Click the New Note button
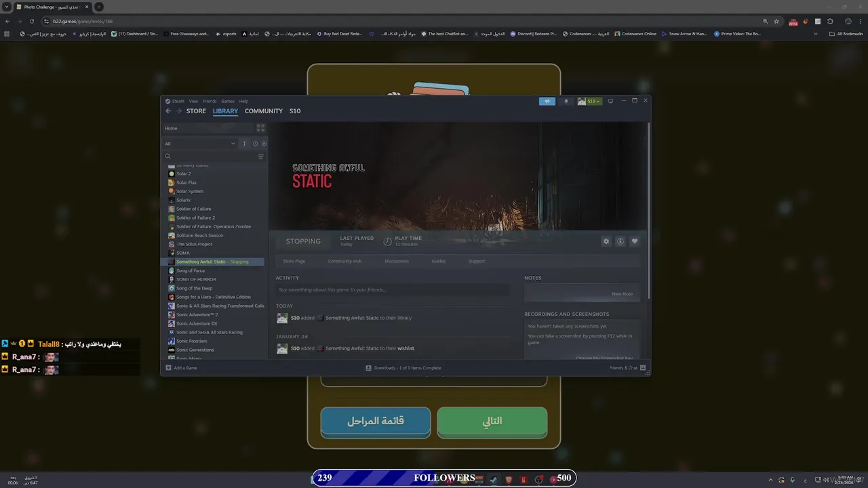The width and height of the screenshot is (868, 488). pos(622,294)
